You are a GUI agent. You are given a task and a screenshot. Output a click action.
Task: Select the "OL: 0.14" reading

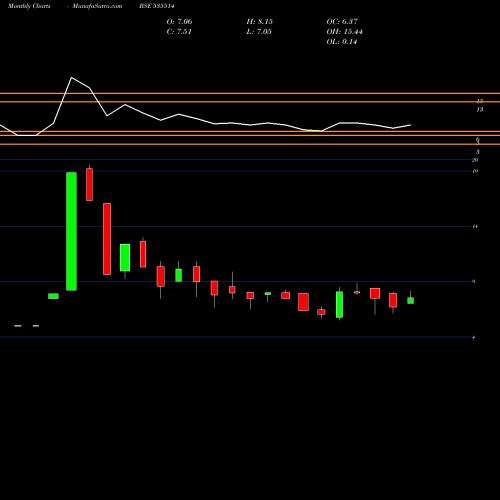tap(342, 42)
